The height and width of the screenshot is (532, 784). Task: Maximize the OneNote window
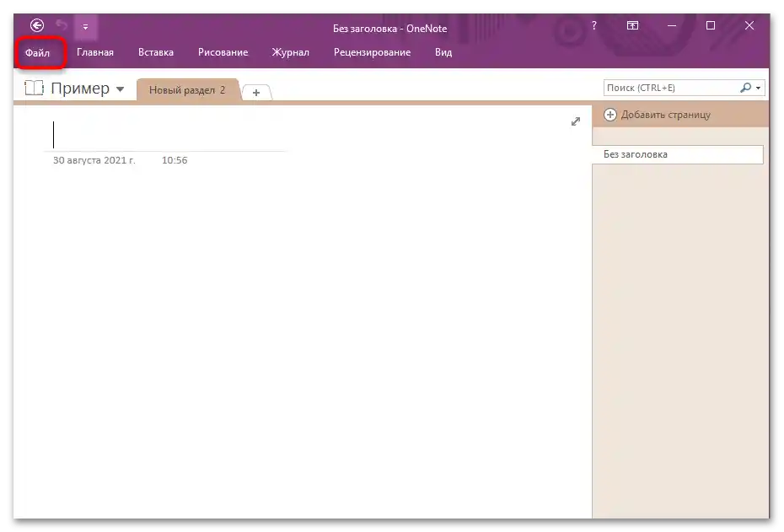click(x=711, y=25)
